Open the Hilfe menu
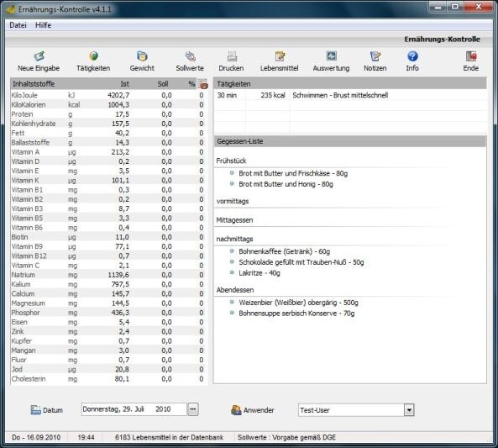Viewport: 498px width, 448px height. pyautogui.click(x=43, y=25)
